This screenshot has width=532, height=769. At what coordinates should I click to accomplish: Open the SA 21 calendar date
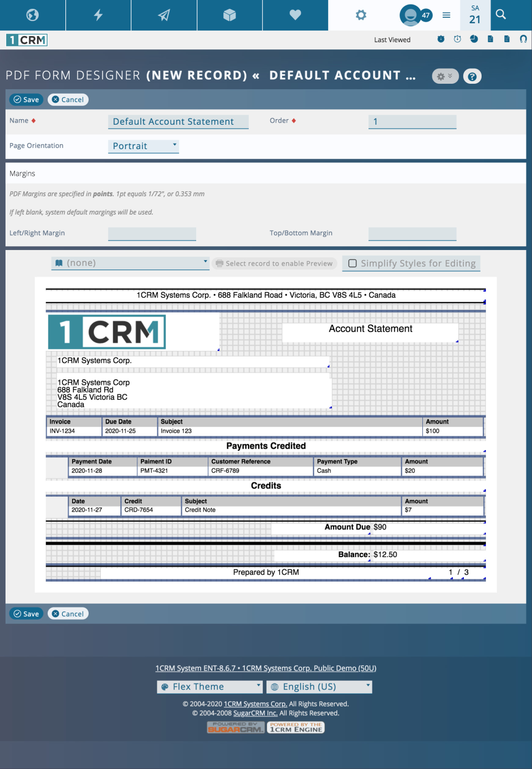(x=475, y=15)
